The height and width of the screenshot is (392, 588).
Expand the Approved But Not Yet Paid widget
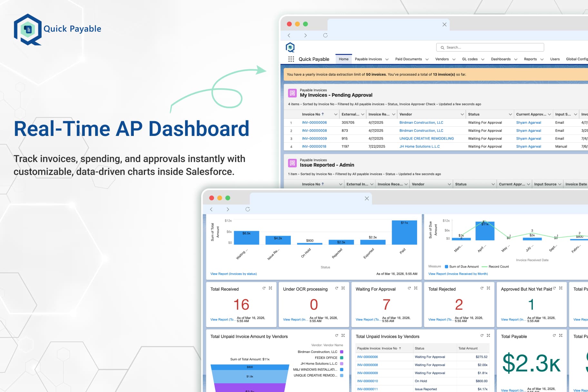tap(561, 288)
